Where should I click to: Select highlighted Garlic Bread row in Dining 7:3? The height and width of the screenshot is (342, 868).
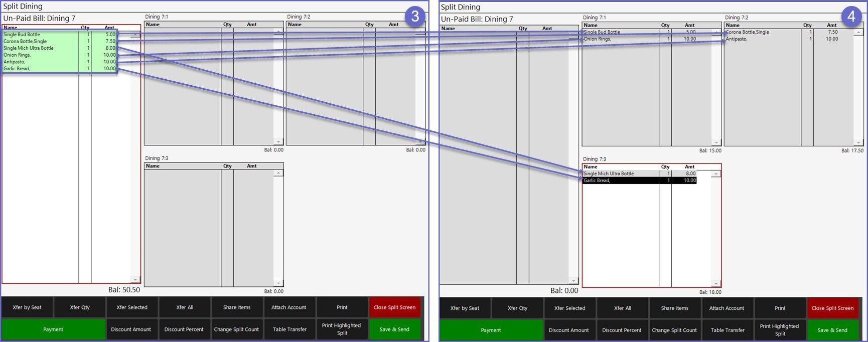point(620,181)
